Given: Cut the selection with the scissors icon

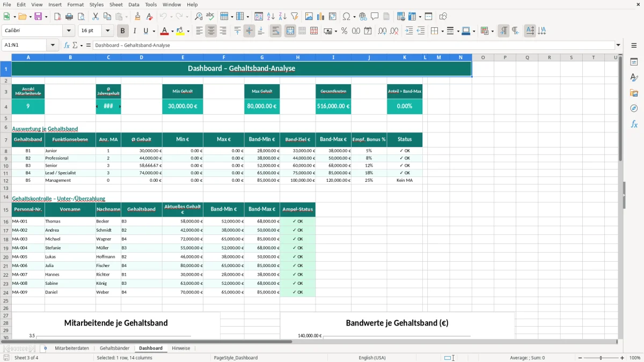Looking at the screenshot, I should [96, 17].
